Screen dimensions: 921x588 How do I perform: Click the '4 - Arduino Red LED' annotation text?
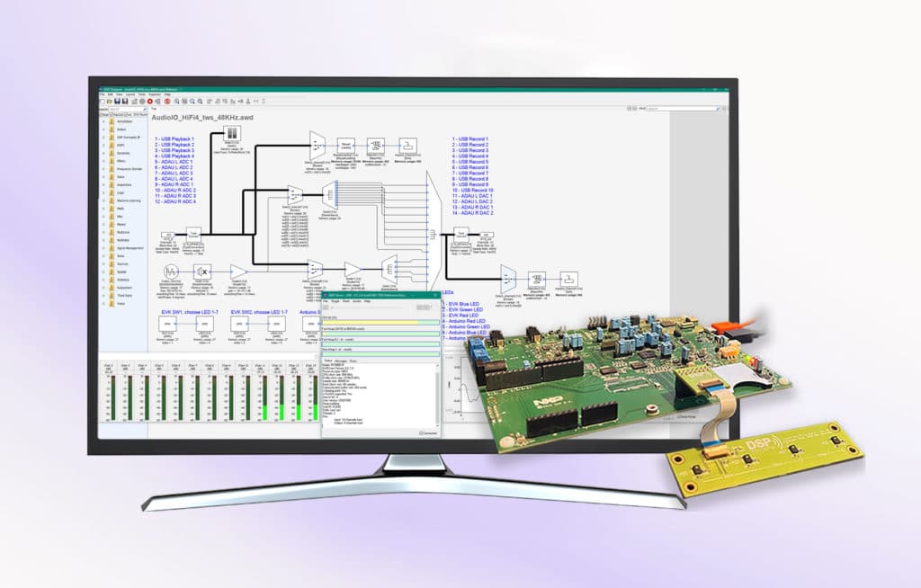463,321
